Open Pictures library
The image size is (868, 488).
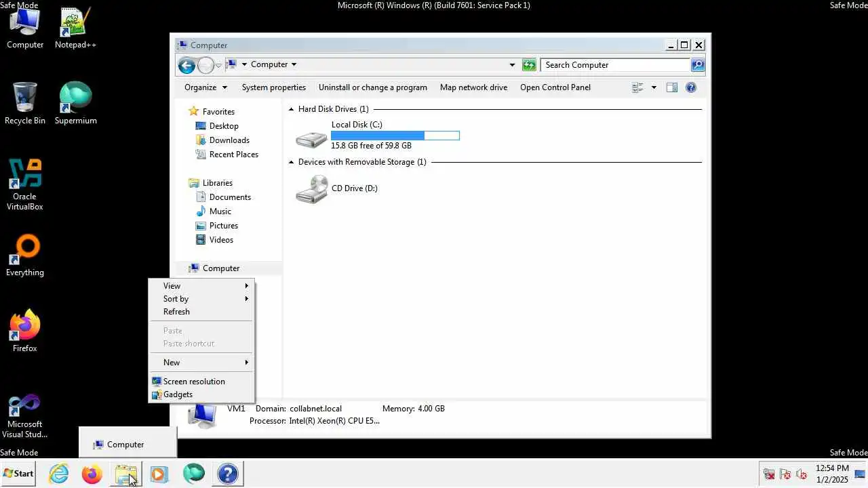click(x=217, y=226)
